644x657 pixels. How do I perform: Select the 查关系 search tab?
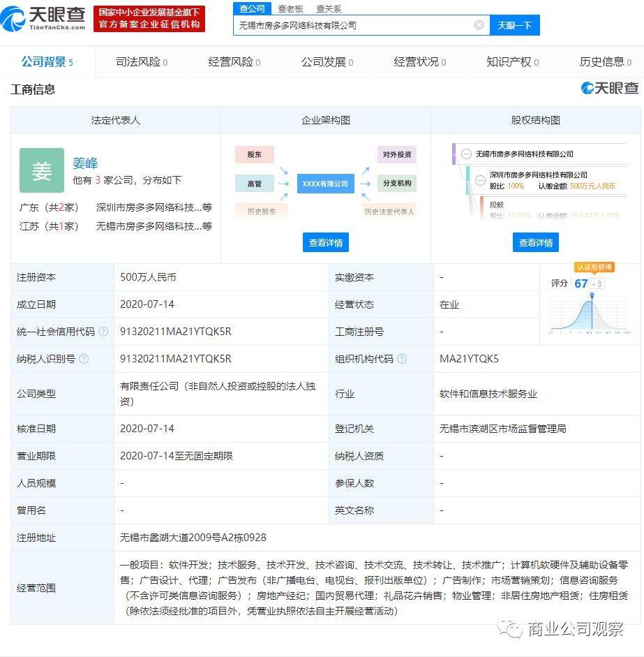329,9
